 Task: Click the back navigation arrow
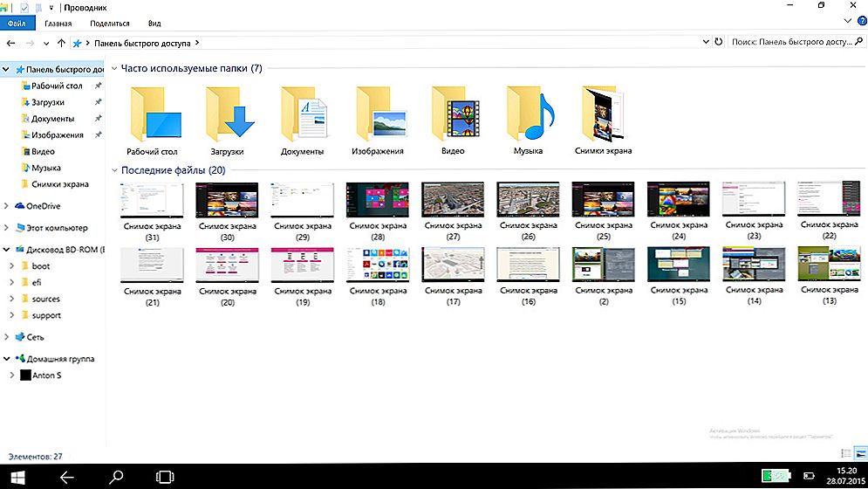point(10,43)
